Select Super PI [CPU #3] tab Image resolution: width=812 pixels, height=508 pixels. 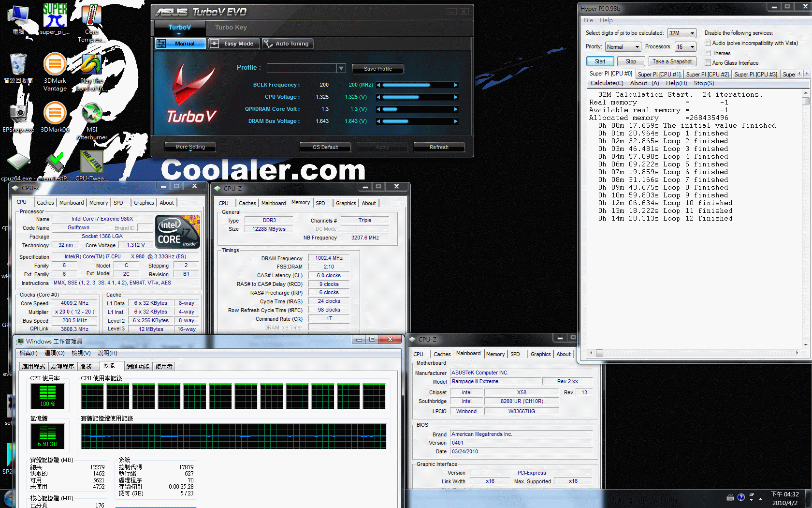(755, 74)
